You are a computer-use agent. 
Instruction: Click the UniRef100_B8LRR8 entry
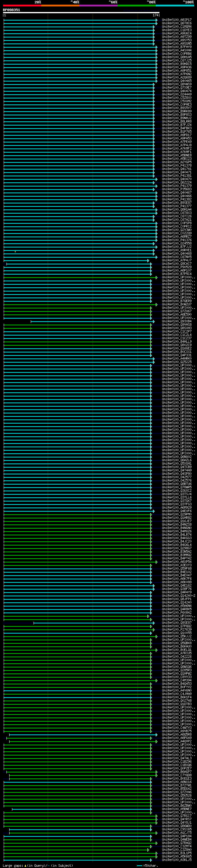[x=176, y=121]
